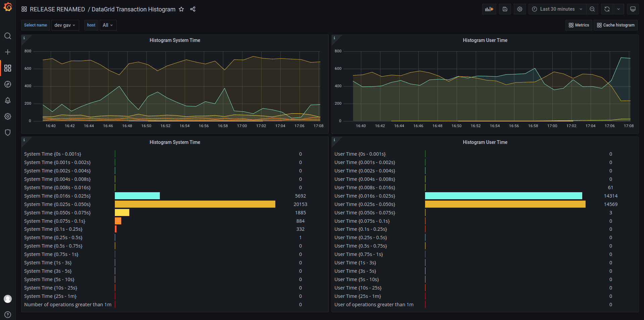Open the 'Last 30 minutes' time picker
Image resolution: width=644 pixels, height=320 pixels.
(x=557, y=9)
